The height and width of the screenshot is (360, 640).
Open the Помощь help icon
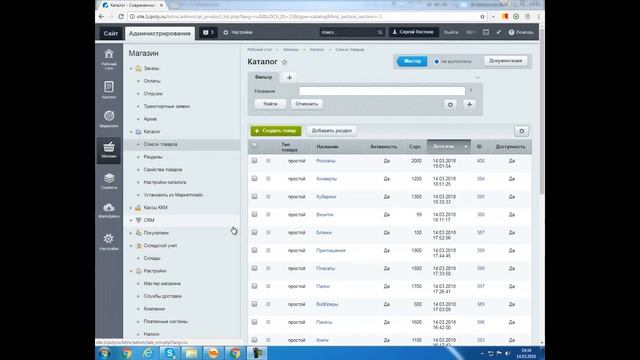520,32
